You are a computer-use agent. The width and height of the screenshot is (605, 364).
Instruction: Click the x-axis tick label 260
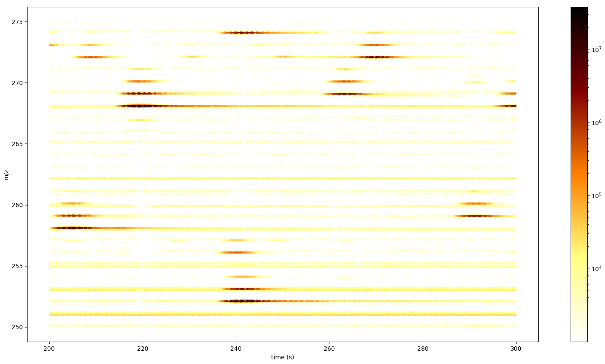[x=330, y=349]
